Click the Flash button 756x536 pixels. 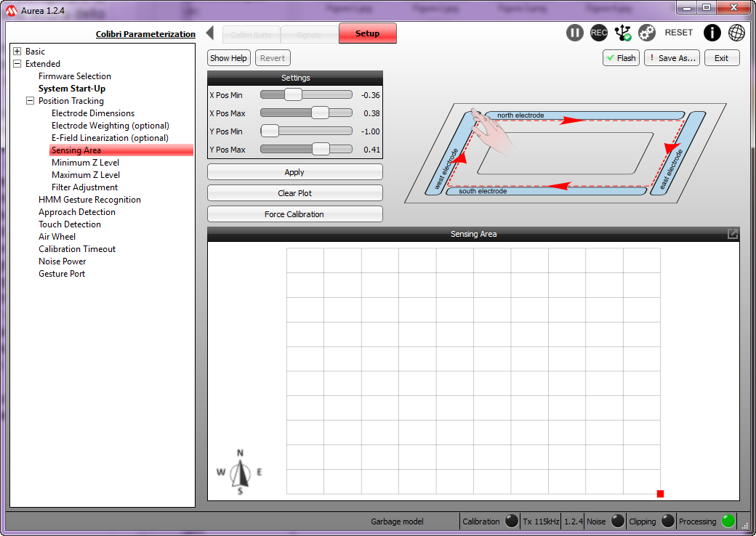point(621,58)
